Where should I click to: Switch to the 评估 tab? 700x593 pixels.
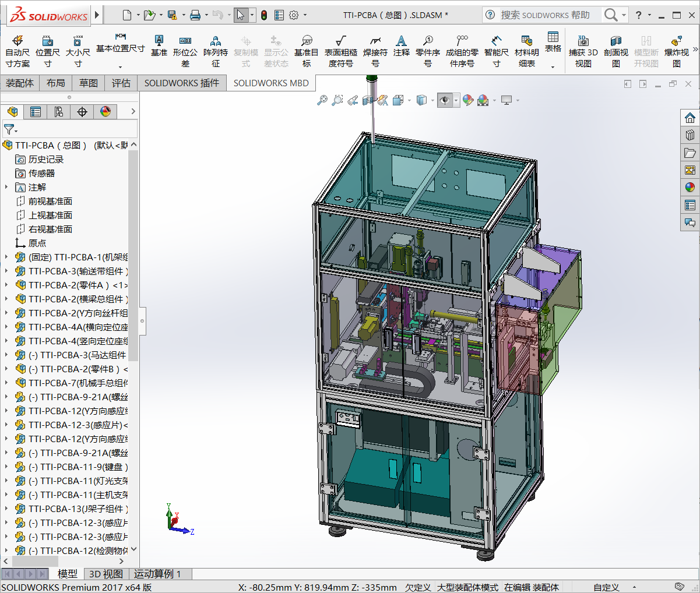tap(121, 83)
